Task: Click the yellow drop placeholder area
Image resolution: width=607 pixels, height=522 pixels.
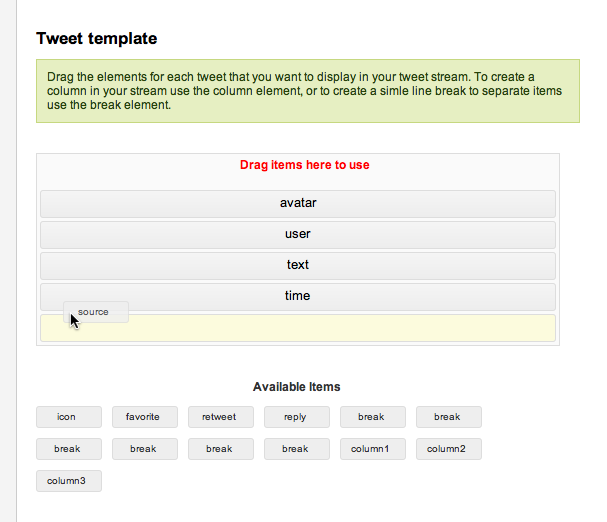Action: point(298,328)
